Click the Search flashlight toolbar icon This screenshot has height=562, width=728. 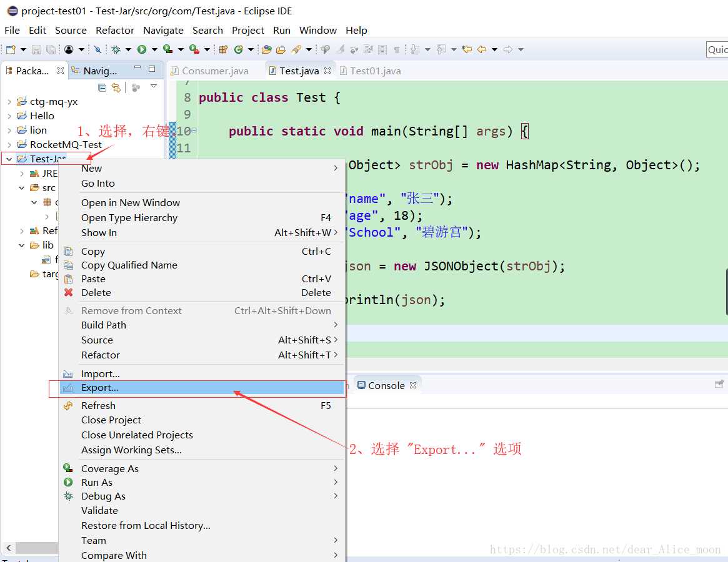(296, 49)
